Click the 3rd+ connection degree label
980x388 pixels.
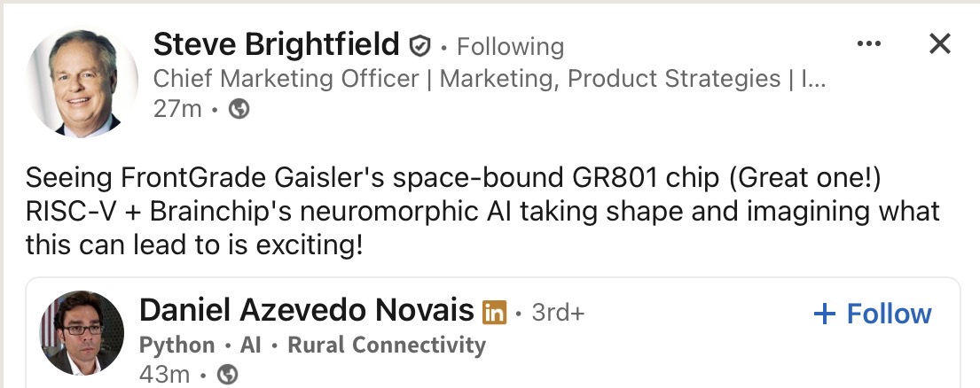pos(557,312)
